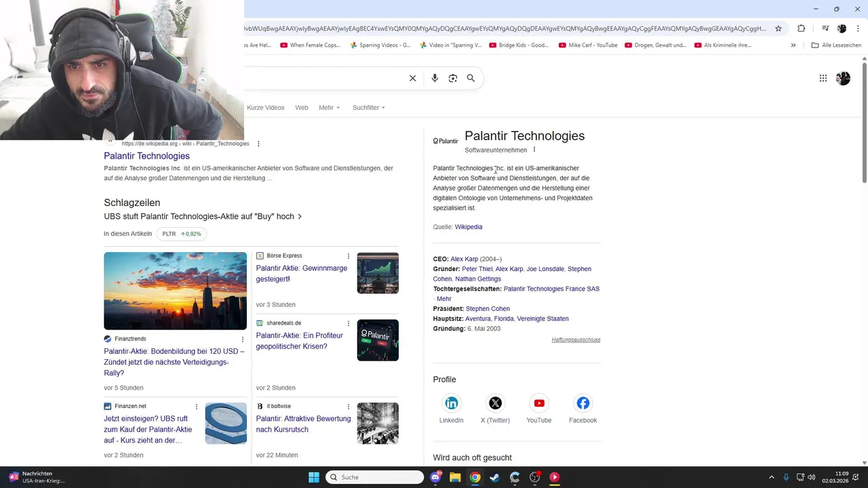Open 'Aventura' headquarters link
The width and height of the screenshot is (868, 488).
click(477, 319)
